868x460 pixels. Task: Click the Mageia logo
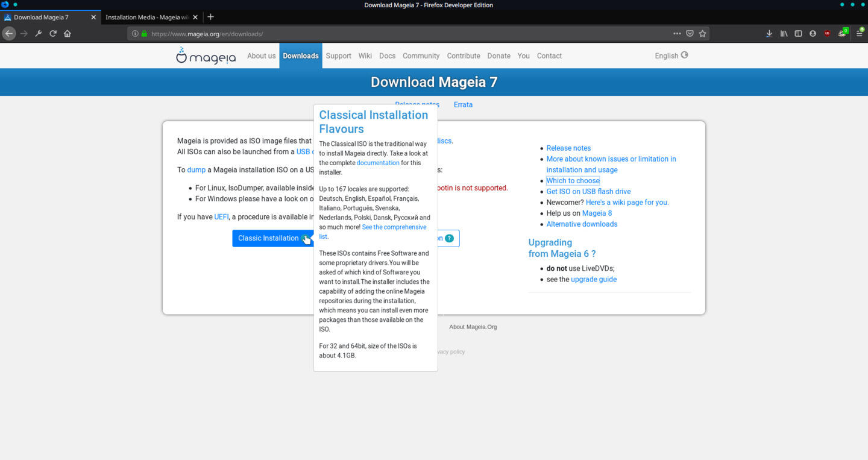click(206, 55)
